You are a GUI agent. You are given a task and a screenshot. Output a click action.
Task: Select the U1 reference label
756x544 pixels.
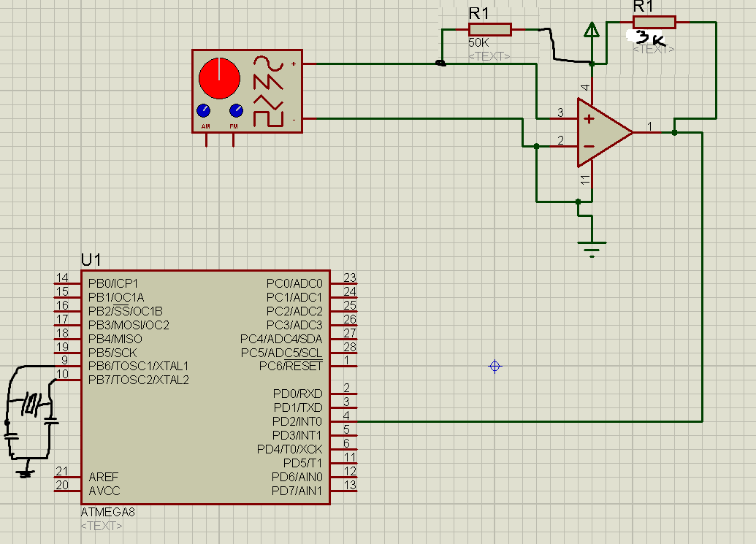coord(91,260)
